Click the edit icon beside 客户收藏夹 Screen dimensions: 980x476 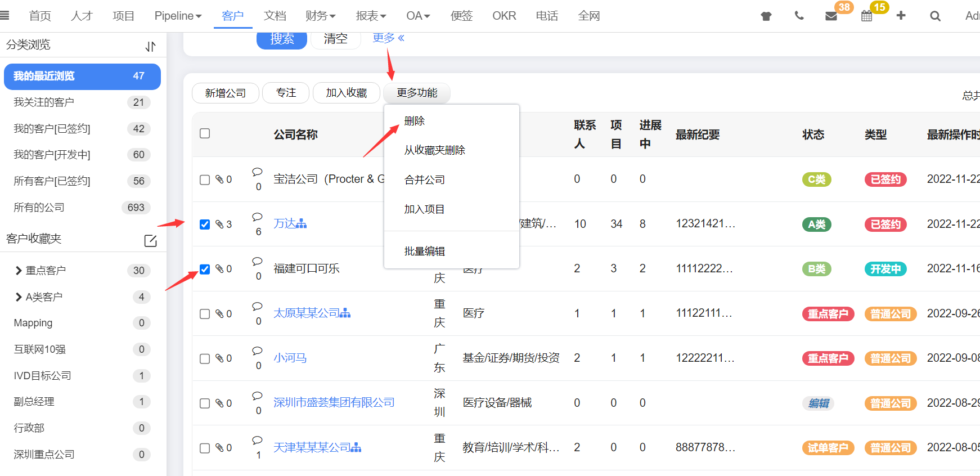coord(150,241)
